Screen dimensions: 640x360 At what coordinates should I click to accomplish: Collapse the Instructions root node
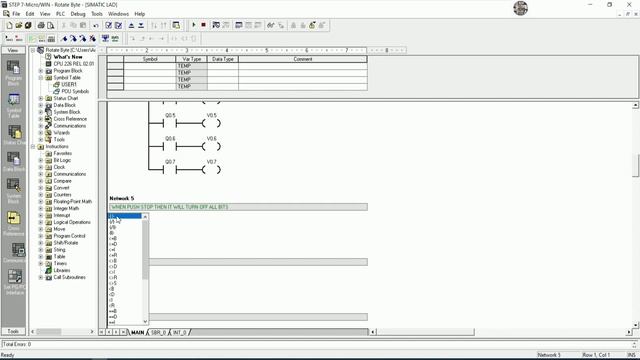(33, 147)
